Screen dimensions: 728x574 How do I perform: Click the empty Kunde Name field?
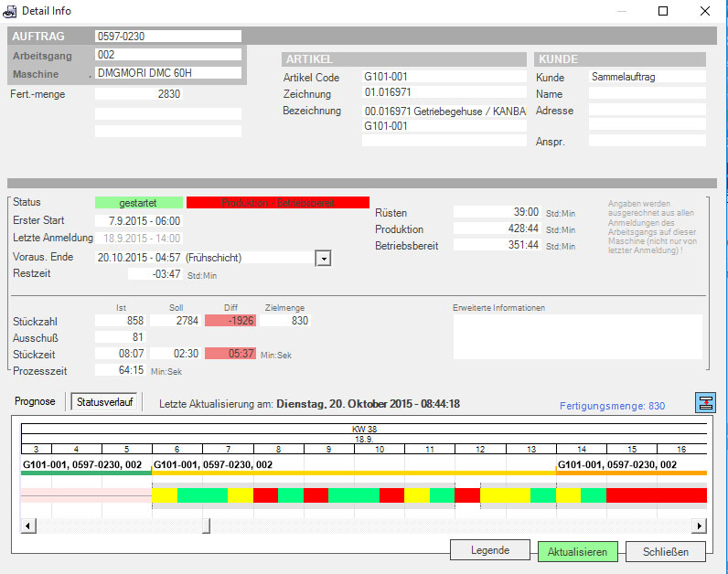click(x=648, y=93)
